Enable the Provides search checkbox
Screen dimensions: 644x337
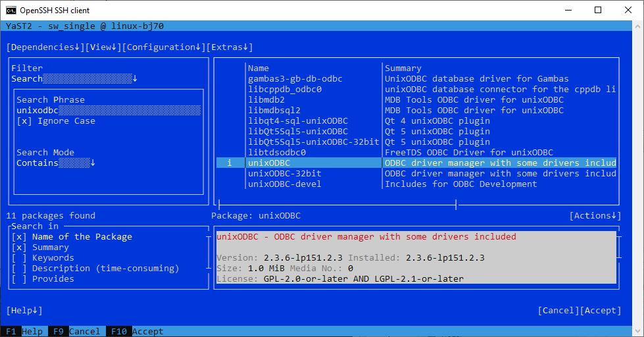click(43, 278)
